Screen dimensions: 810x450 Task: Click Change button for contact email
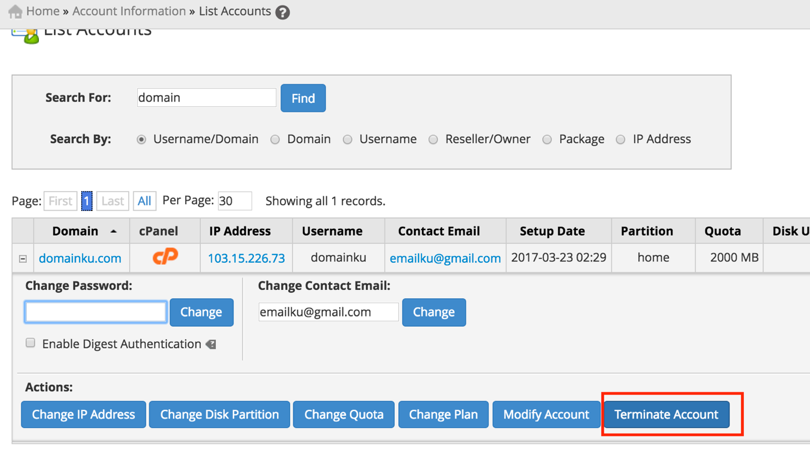(434, 312)
